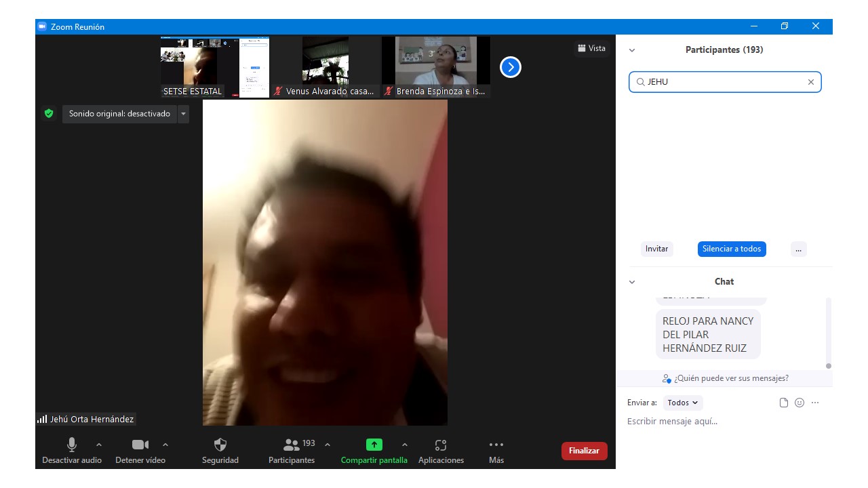Screen dimensions: 868x488
Task: Open the chat emoji picker icon
Action: [800, 403]
